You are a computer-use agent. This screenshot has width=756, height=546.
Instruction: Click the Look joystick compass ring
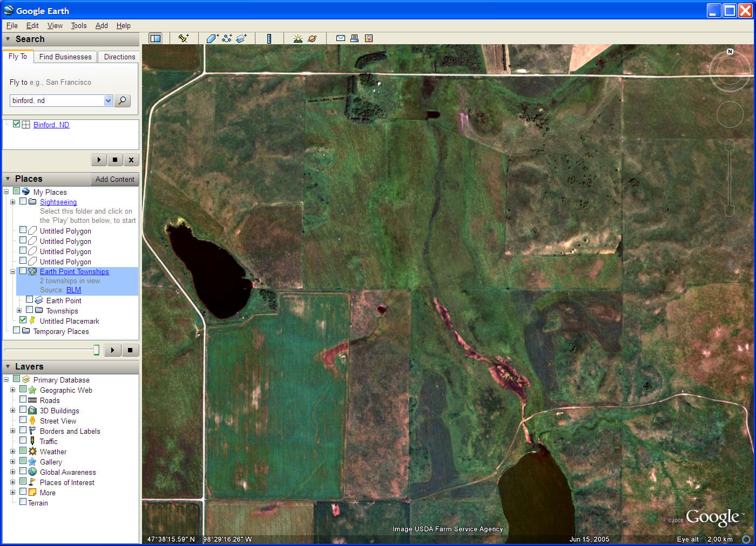[730, 70]
